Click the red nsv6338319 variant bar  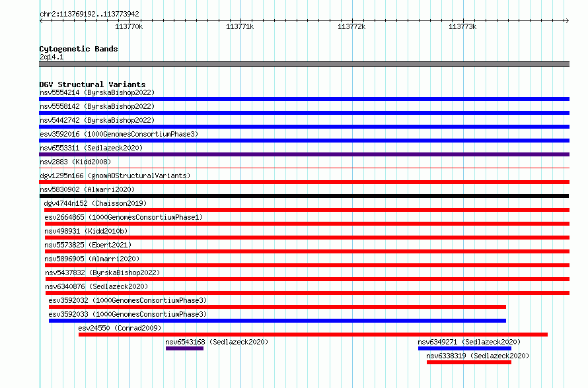469,362
